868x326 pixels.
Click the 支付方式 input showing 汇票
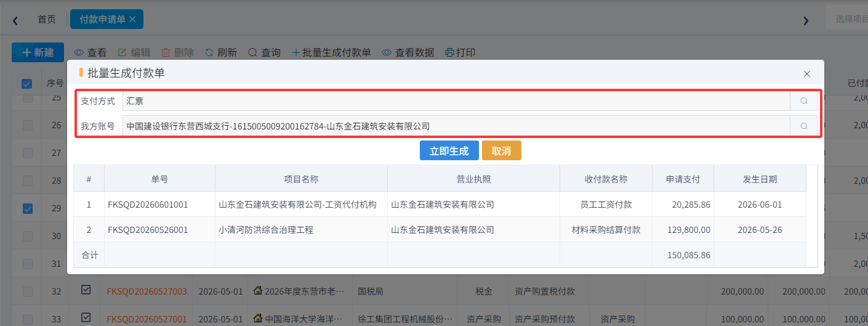(456, 101)
